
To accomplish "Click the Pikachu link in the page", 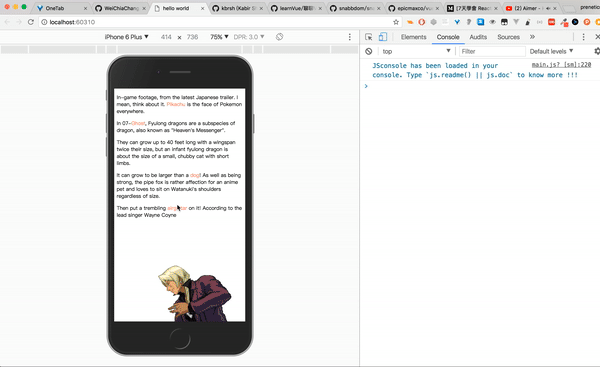I will pyautogui.click(x=176, y=104).
